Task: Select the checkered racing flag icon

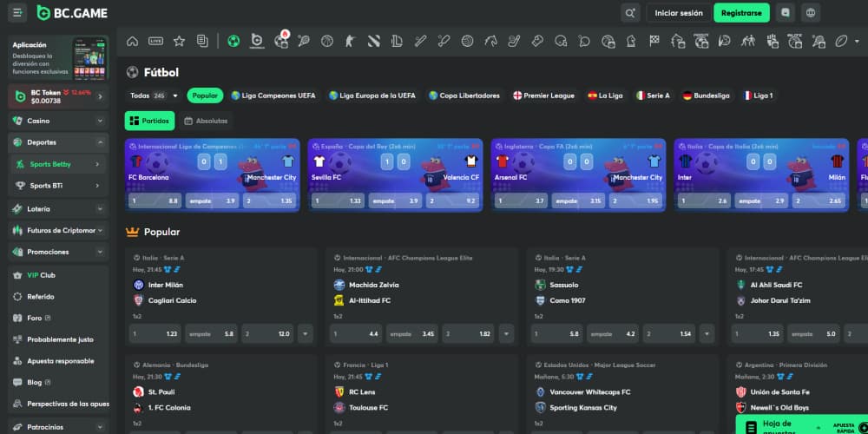Action: coord(654,41)
